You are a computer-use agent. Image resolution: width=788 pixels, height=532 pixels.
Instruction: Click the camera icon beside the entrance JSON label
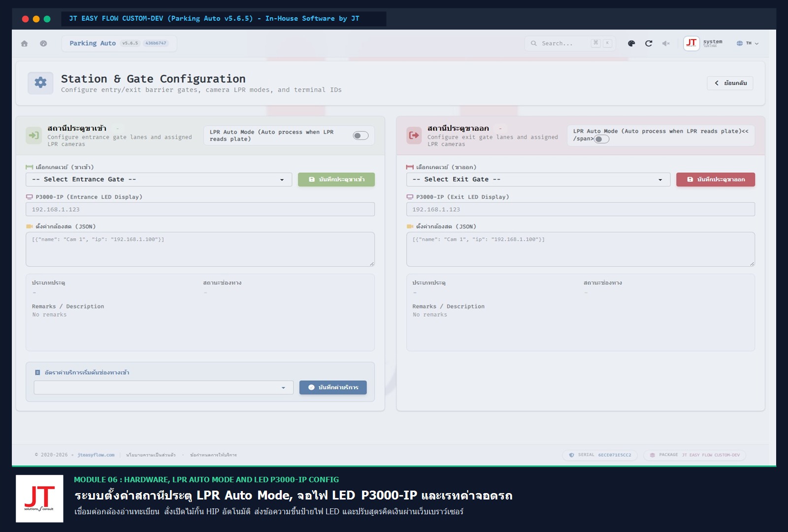click(x=29, y=227)
